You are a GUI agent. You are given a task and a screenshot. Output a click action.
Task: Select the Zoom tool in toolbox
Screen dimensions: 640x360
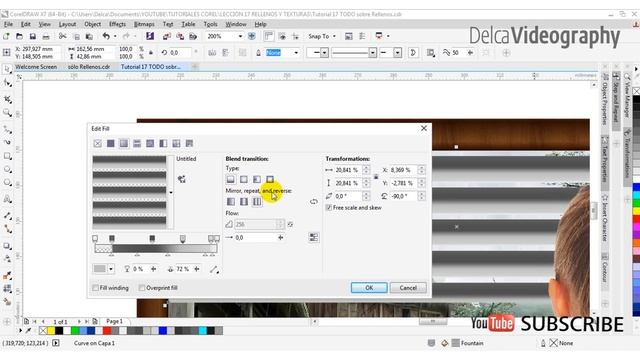pyautogui.click(x=7, y=113)
